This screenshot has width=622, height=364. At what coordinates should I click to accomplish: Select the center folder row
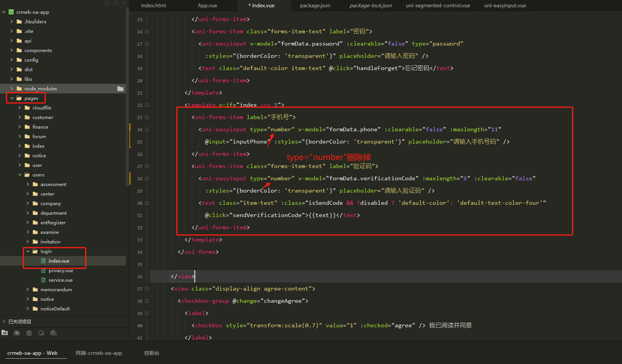pyautogui.click(x=63, y=194)
